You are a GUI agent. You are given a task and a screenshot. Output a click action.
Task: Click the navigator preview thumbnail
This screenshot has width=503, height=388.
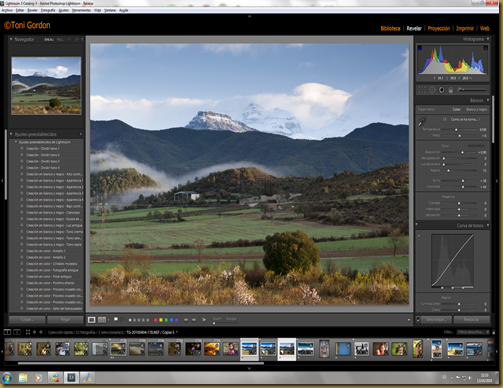[x=46, y=85]
